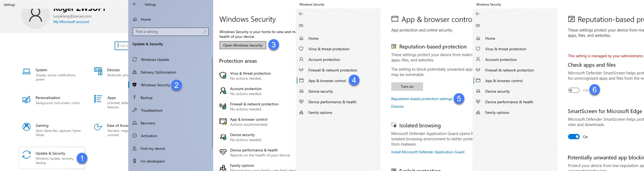Open Update & Security tile in Settings home

tap(52, 158)
